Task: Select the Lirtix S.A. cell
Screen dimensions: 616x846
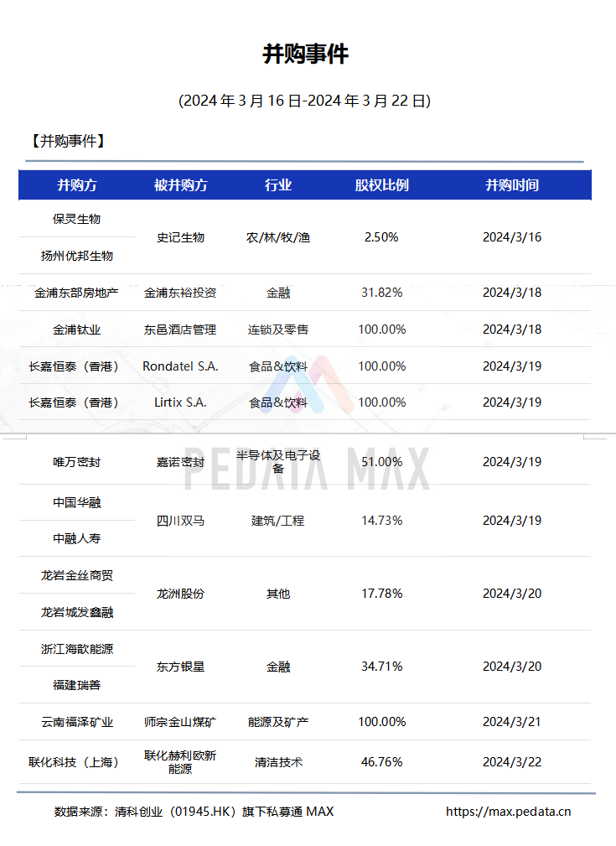Action: point(180,402)
